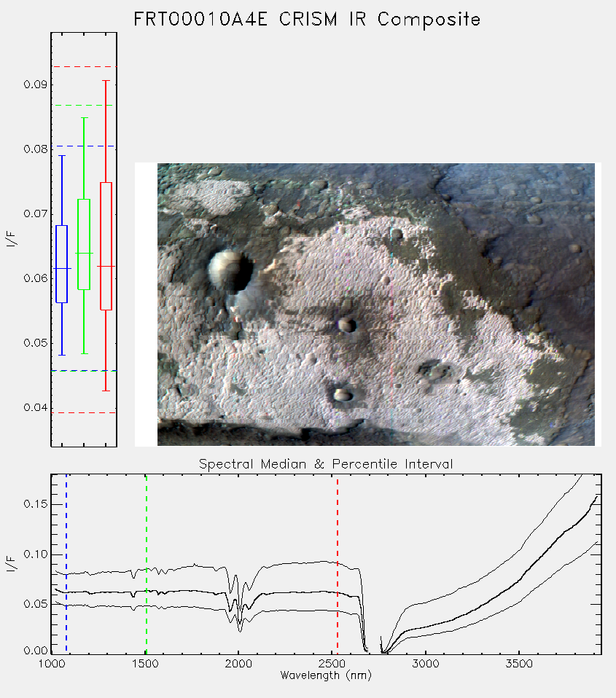Click the Wavelength (nm) axis label
This screenshot has width=616, height=698.
pyautogui.click(x=326, y=675)
